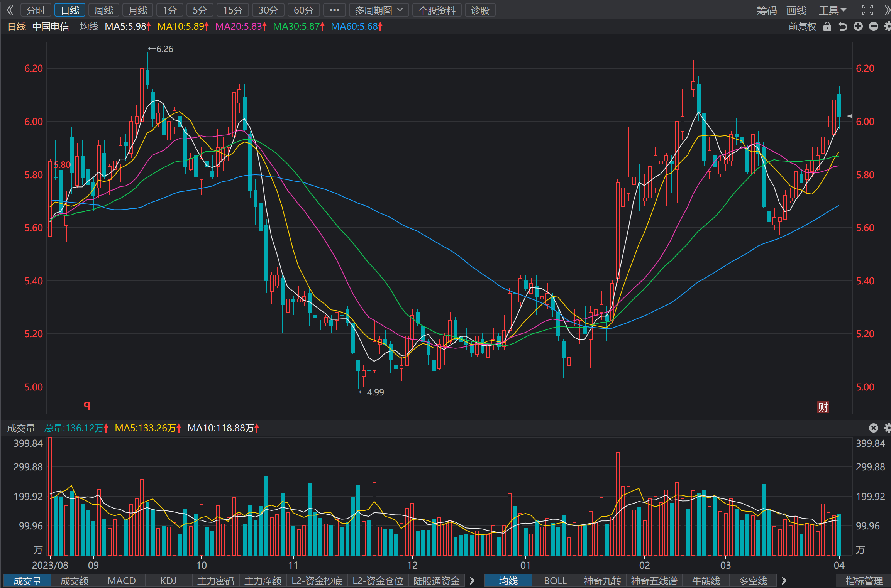Screen dimensions: 891x588
Task: Click the volume MA10:118.88万 label
Action: pyautogui.click(x=223, y=428)
